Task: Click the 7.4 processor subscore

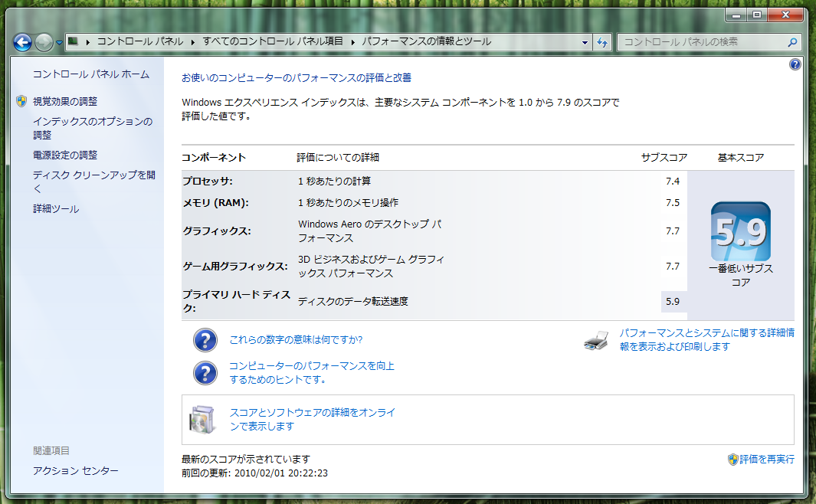Action: (x=673, y=181)
